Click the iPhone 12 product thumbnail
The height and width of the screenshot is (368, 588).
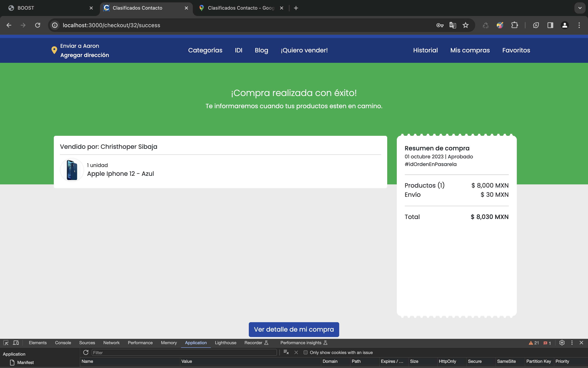(72, 170)
